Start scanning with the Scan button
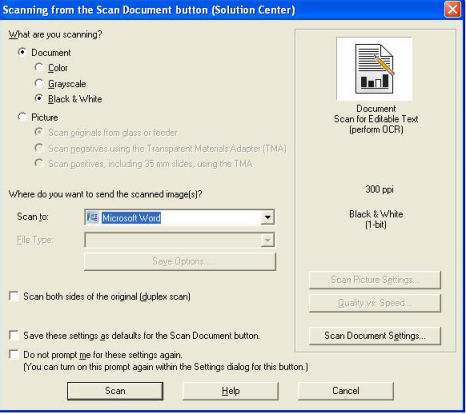 point(115,391)
